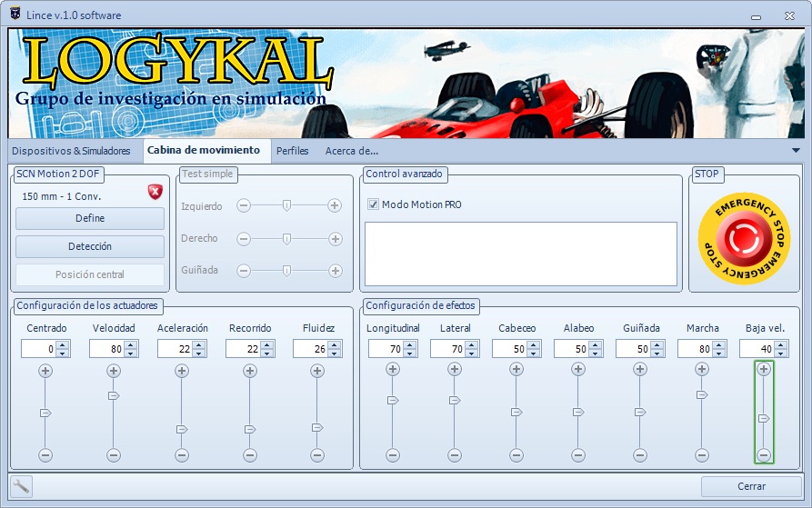
Task: Decrease Recorrido value with down arrow
Action: (x=266, y=354)
